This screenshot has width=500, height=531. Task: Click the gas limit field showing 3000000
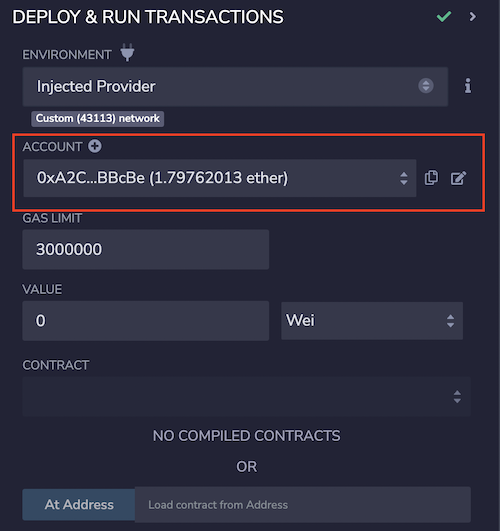click(x=146, y=250)
